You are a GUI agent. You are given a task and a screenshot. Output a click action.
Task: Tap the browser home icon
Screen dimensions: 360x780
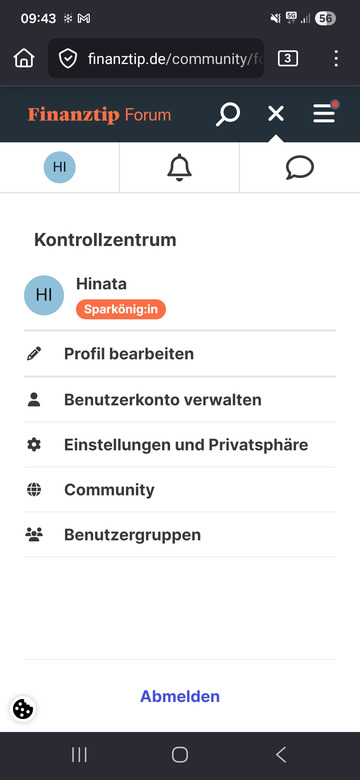click(x=24, y=58)
